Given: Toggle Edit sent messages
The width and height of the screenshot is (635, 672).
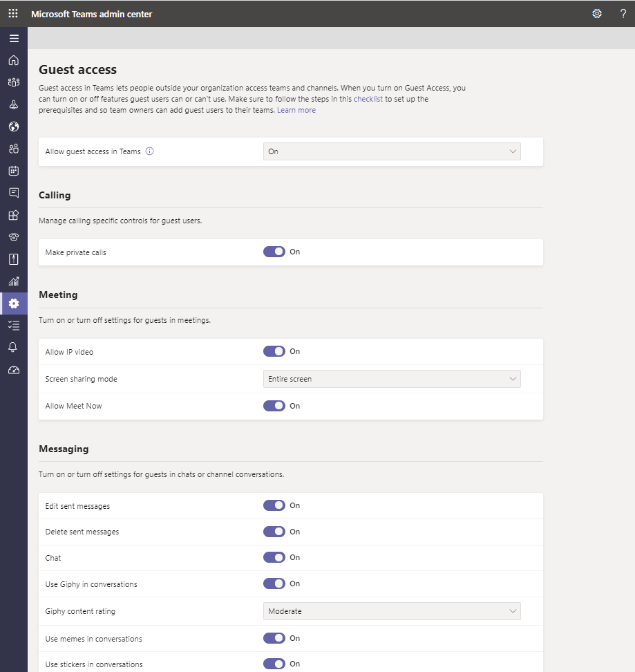Looking at the screenshot, I should point(274,505).
